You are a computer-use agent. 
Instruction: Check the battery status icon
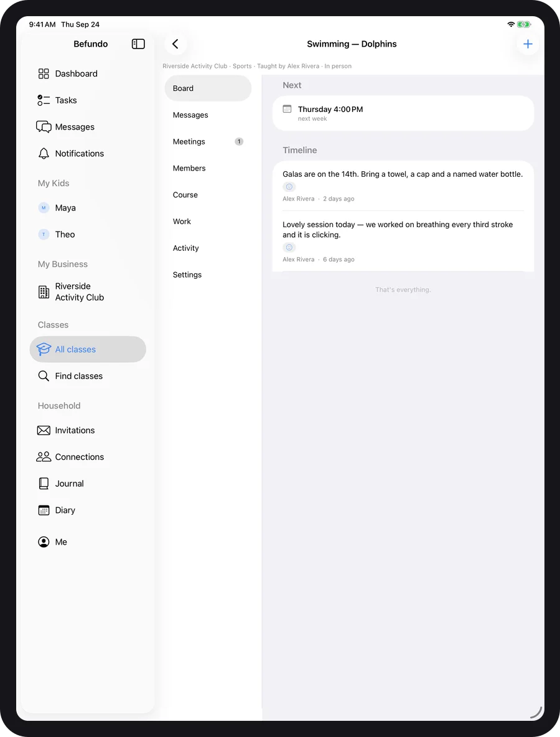coord(523,24)
